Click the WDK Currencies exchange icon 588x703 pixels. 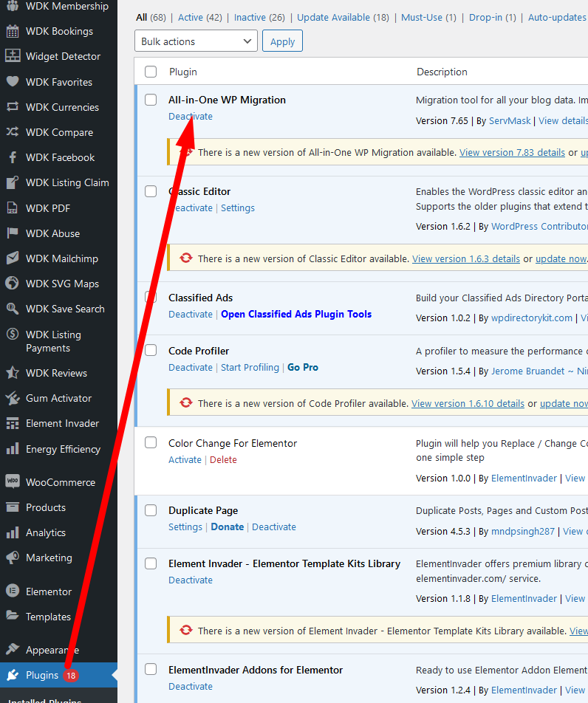13,106
